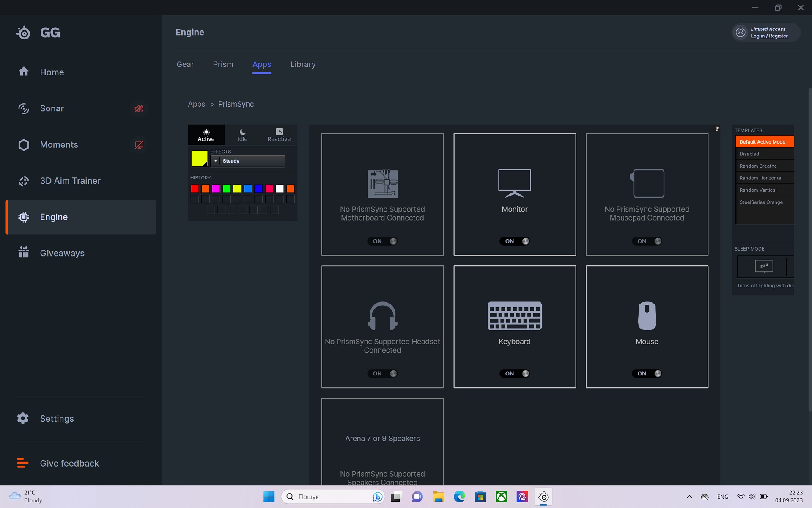The height and width of the screenshot is (508, 812).
Task: Select the Arena 7 or 9 Speakers card
Action: (382, 442)
